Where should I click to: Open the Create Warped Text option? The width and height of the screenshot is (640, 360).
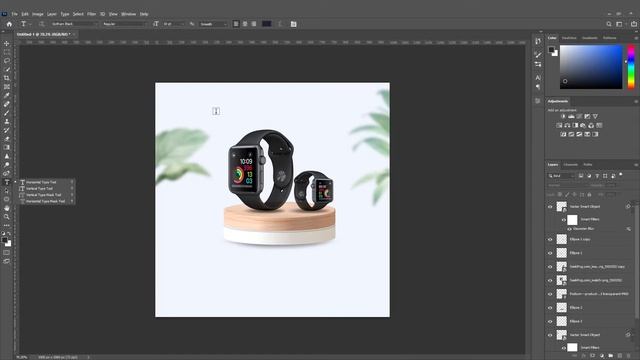(280, 24)
